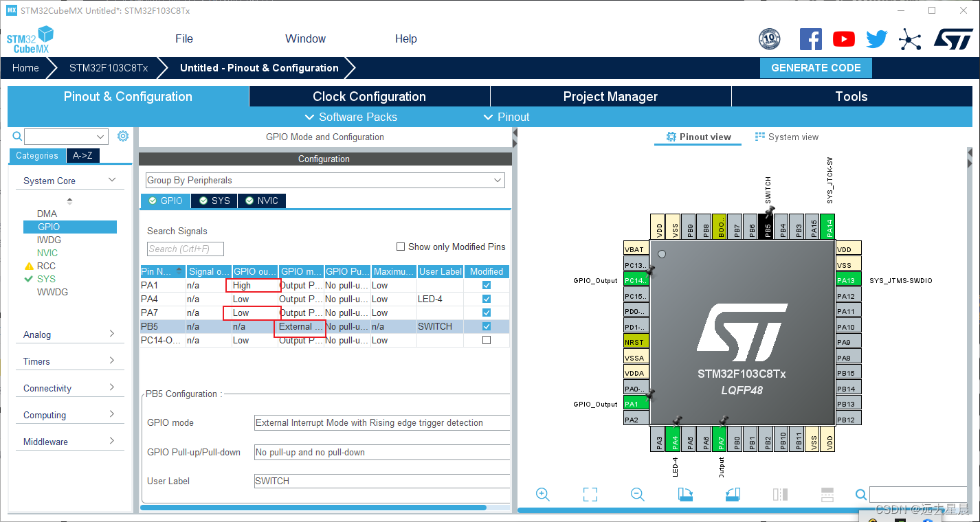Open the category search combo box
The height and width of the screenshot is (522, 980).
point(66,137)
